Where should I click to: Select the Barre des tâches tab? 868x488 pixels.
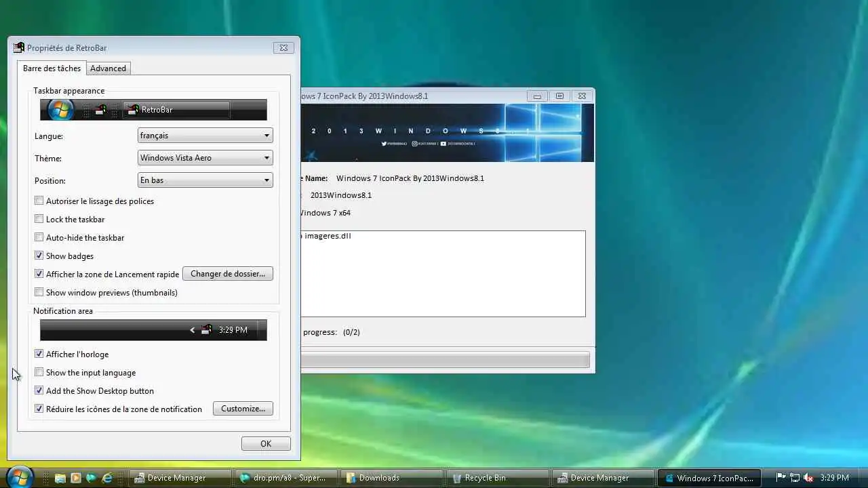52,68
